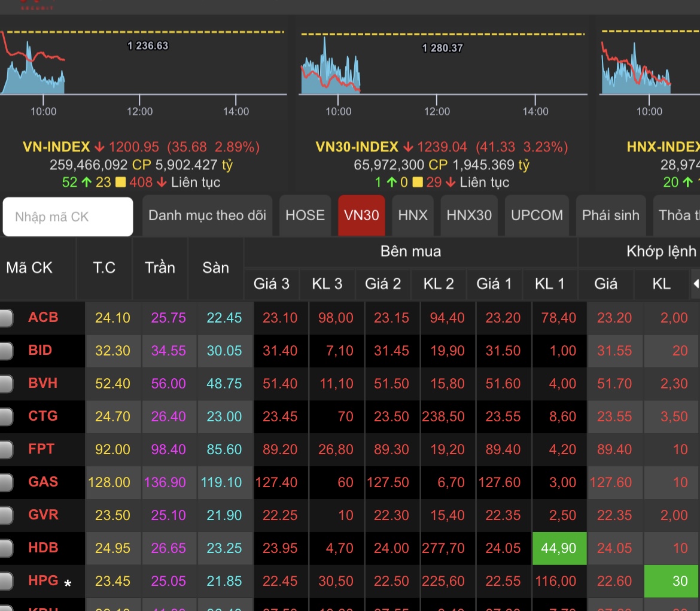This screenshot has width=700, height=611.
Task: Focus the Nhập mã CK search field
Action: [x=68, y=217]
